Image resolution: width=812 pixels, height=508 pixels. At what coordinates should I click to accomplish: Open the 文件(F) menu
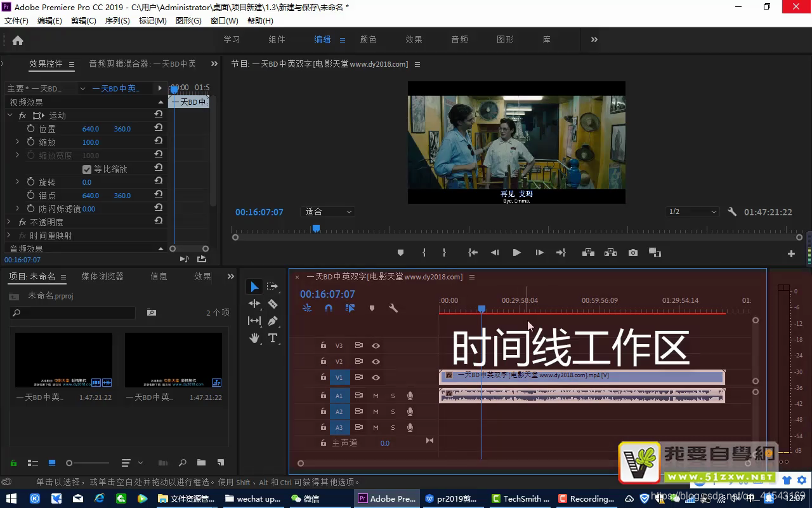[x=16, y=20]
